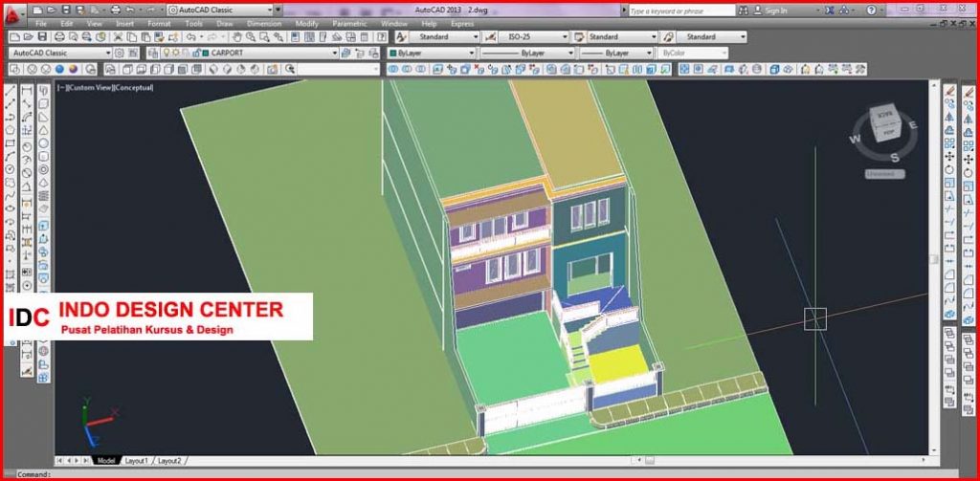Image resolution: width=980 pixels, height=481 pixels.
Task: Open table style Standard dropdown
Action: pyautogui.click(x=622, y=37)
